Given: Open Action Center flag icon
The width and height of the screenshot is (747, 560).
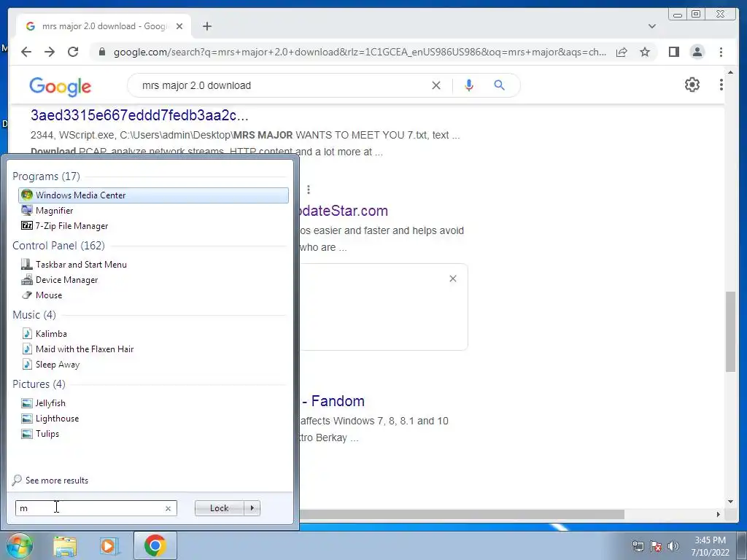Looking at the screenshot, I should point(656,547).
